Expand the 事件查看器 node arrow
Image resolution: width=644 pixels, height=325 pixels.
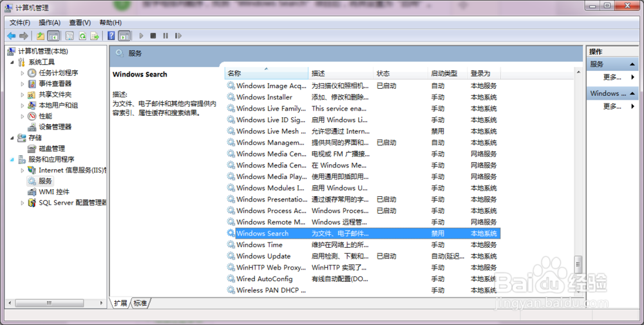(x=22, y=84)
